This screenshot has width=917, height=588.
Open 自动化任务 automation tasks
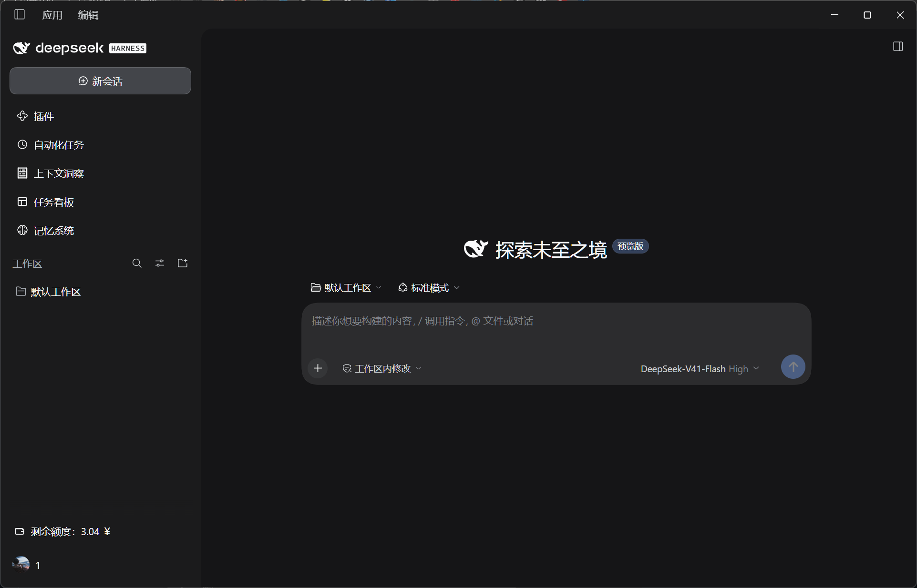click(100, 145)
